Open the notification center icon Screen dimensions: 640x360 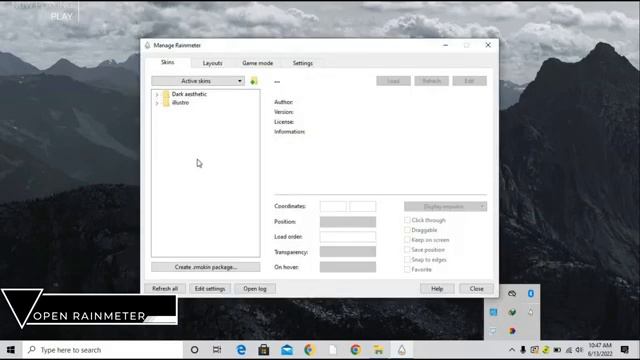(624, 349)
